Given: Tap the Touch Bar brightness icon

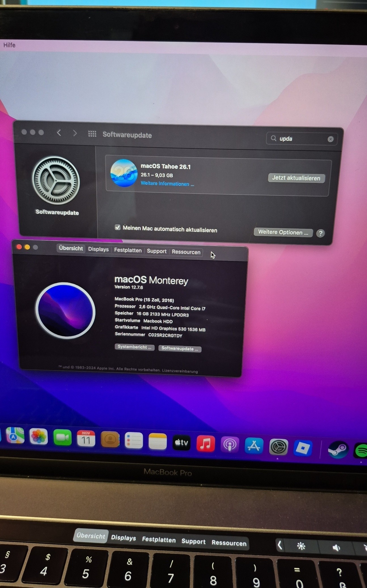Looking at the screenshot, I should [x=301, y=546].
